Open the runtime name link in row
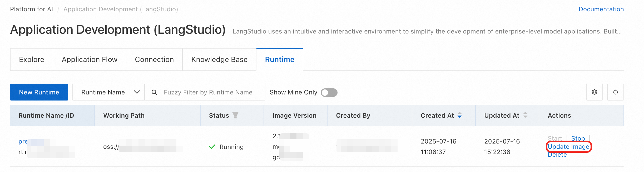This screenshot has width=644, height=172. coord(23,141)
